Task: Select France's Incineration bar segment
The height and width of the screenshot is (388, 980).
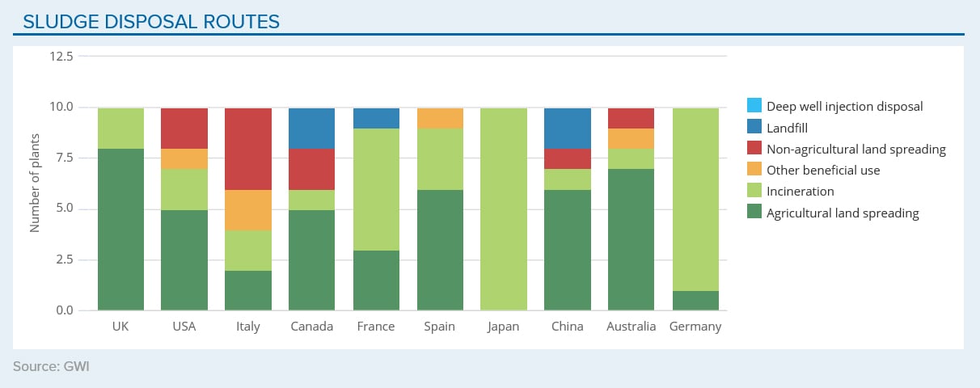Action: tap(376, 189)
